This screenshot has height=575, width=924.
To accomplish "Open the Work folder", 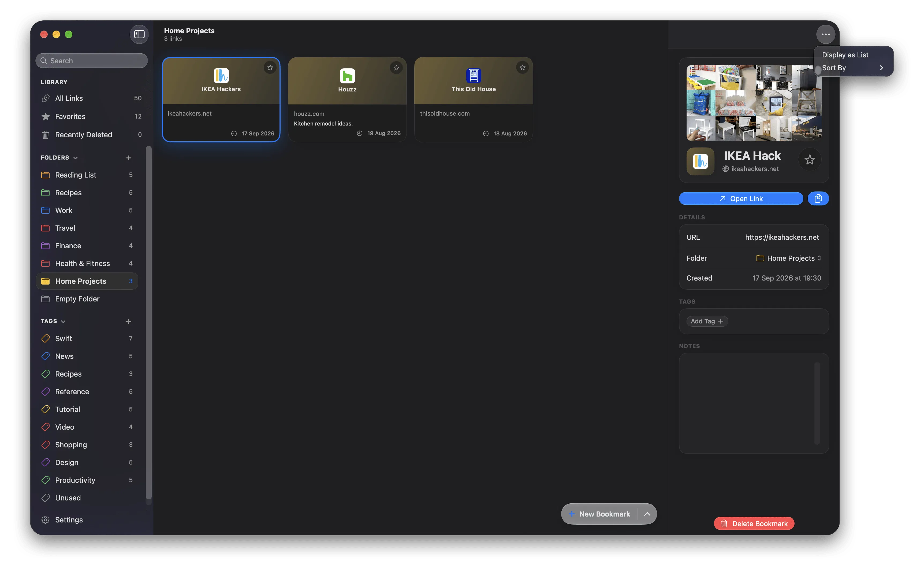I will 87,210.
